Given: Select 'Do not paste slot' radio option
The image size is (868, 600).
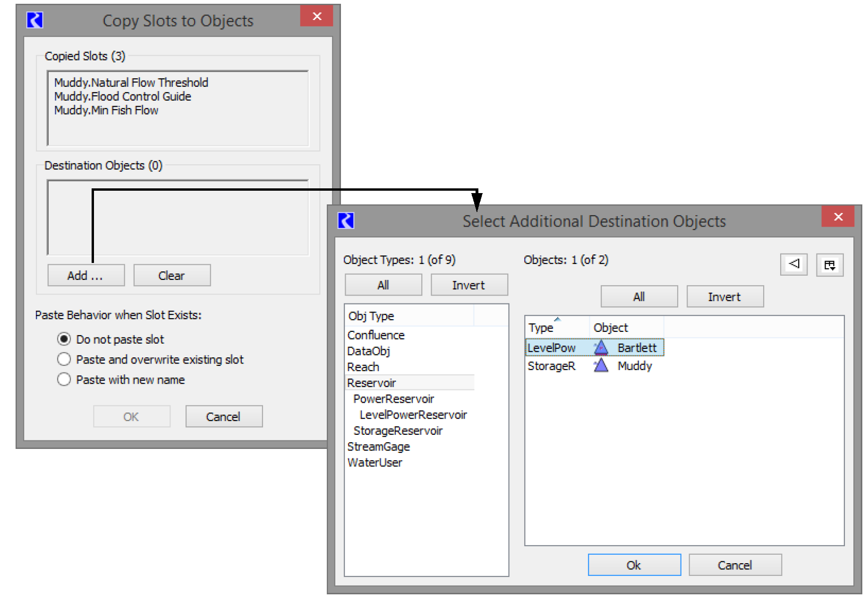Looking at the screenshot, I should tap(64, 339).
